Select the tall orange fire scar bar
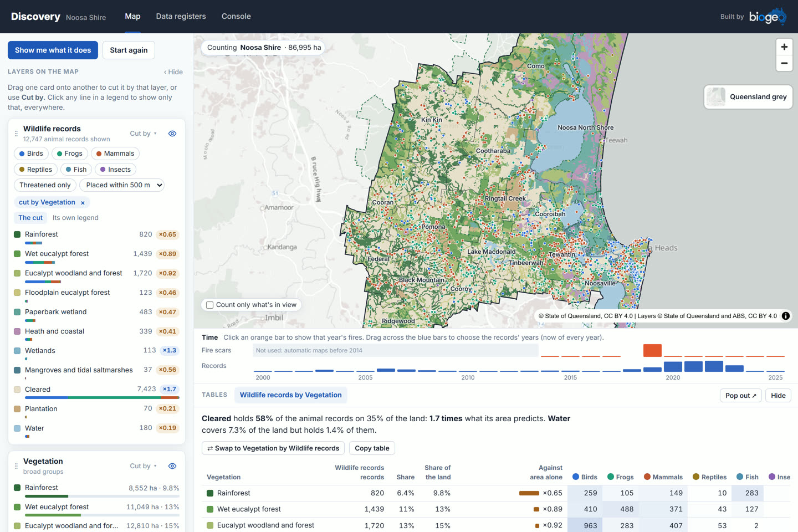The width and height of the screenshot is (798, 532). [x=652, y=350]
